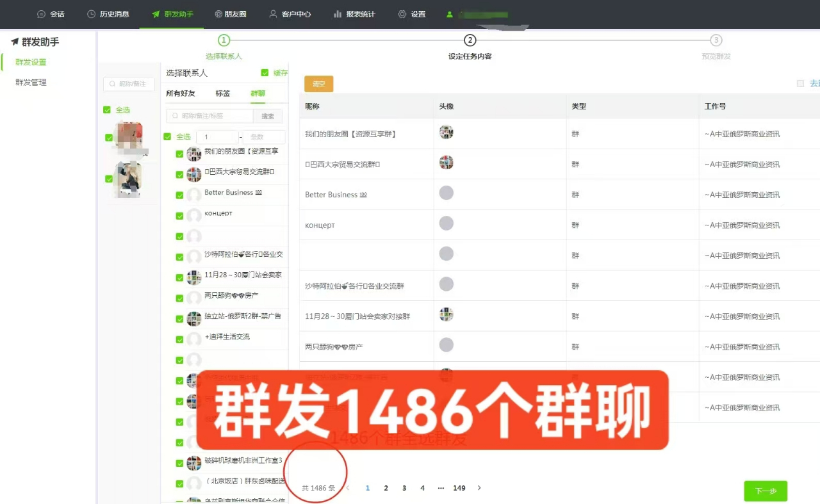Click avatar of Better Business in contact list
Image resolution: width=820 pixels, height=504 pixels.
[194, 195]
